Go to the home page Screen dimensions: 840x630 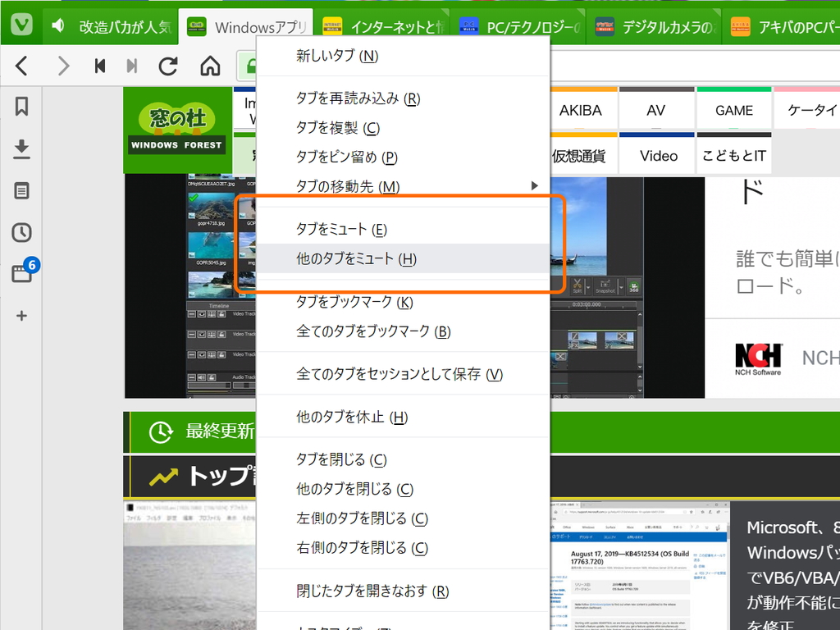209,66
